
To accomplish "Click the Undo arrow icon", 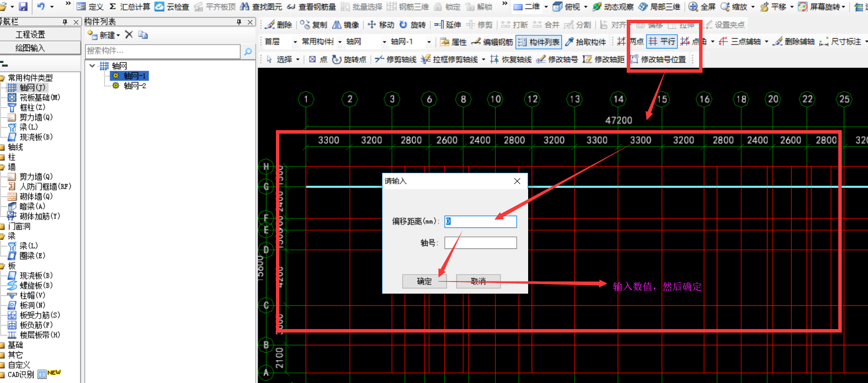I will (x=41, y=6).
